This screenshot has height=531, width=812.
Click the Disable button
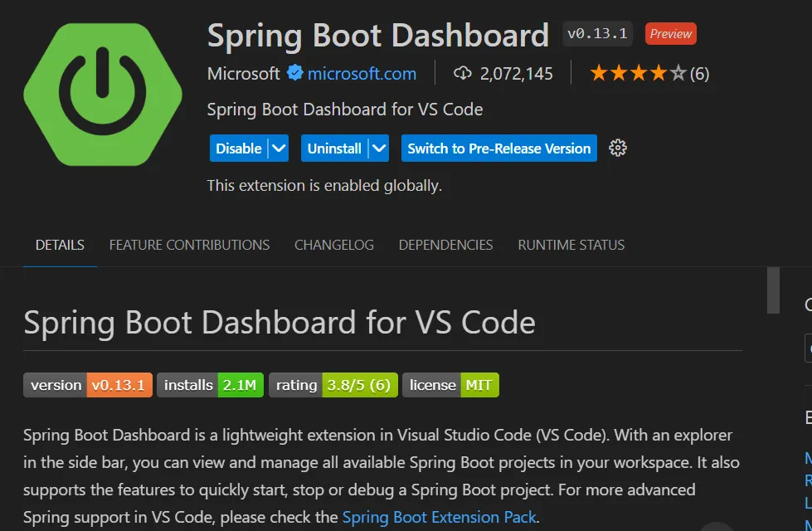[x=239, y=149]
